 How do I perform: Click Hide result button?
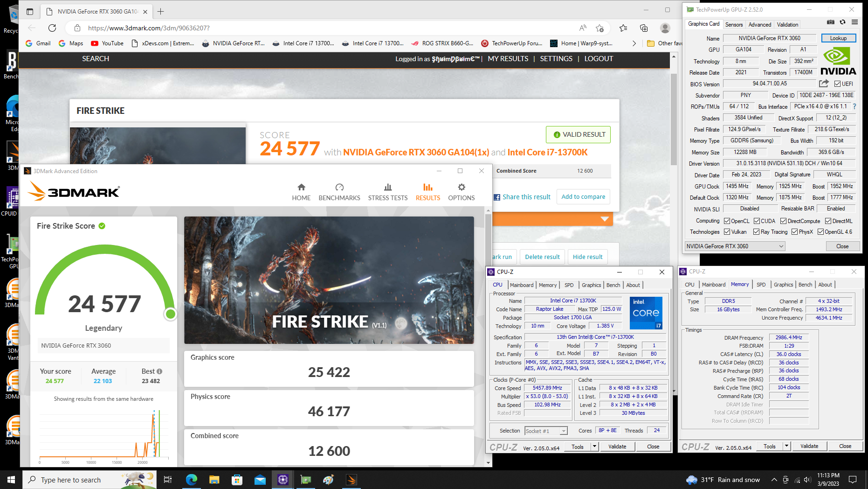[587, 257]
